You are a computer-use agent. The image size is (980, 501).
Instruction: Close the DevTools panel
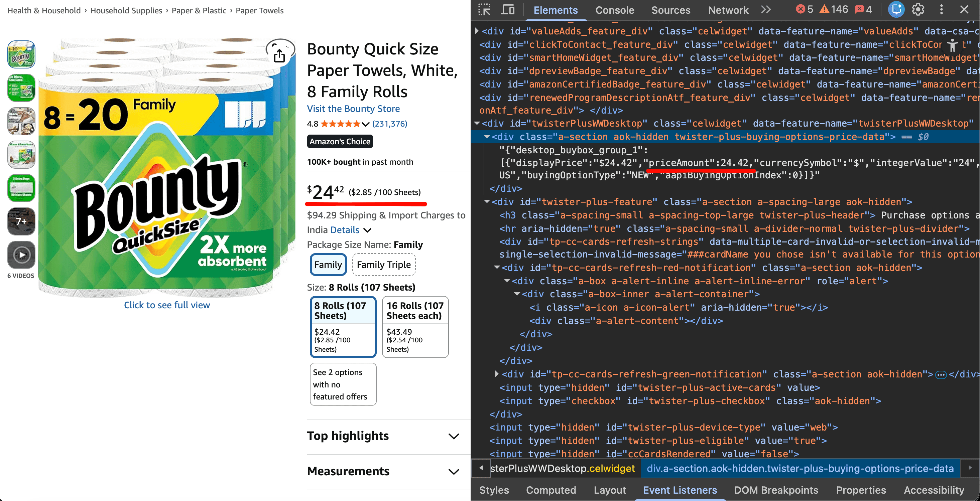click(x=964, y=9)
